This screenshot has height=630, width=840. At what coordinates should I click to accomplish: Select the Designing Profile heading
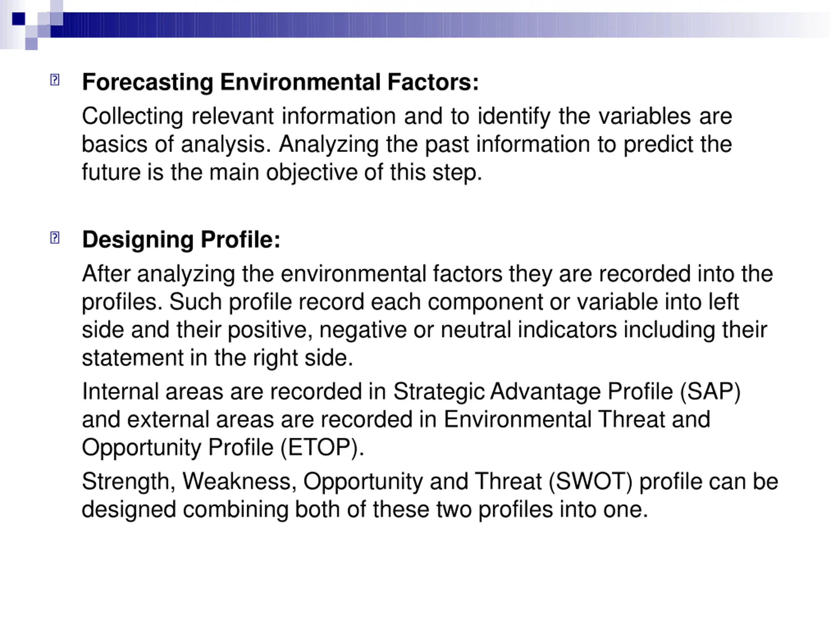pos(181,240)
